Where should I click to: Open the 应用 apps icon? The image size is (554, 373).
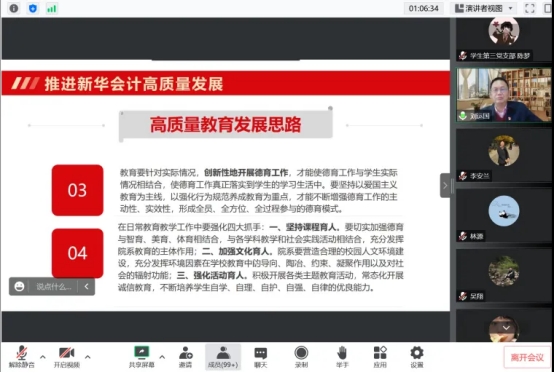tap(380, 357)
